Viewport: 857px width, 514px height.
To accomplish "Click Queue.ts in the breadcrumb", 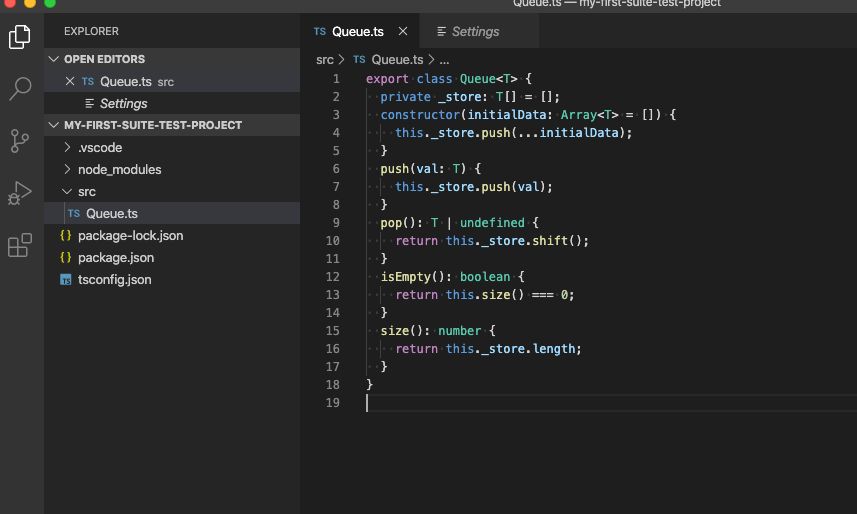I will point(397,60).
